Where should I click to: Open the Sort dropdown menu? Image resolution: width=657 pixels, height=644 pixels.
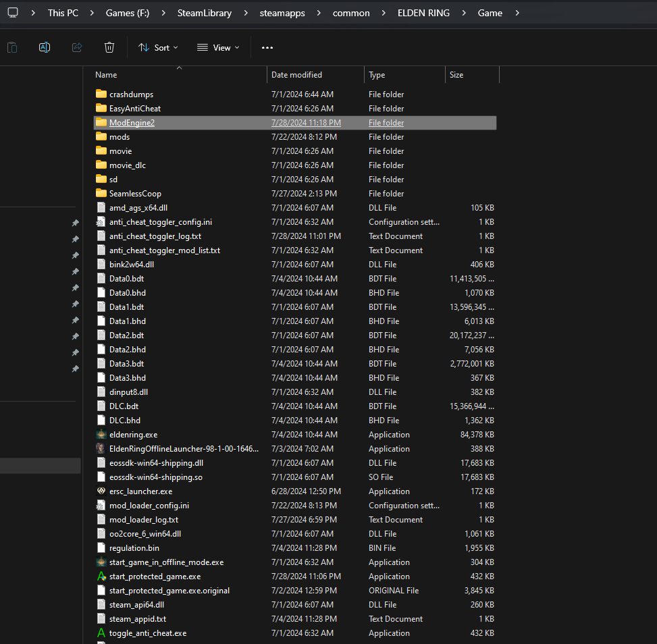pos(158,48)
